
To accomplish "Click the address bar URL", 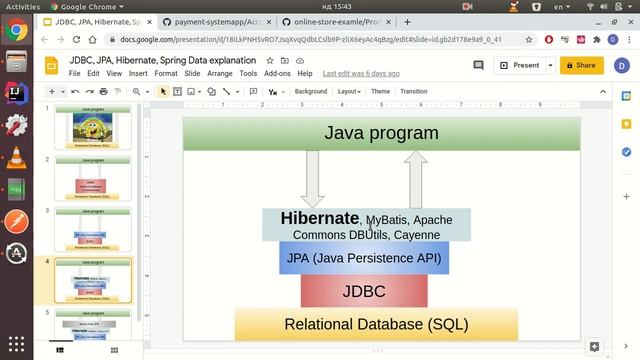I will click(311, 40).
